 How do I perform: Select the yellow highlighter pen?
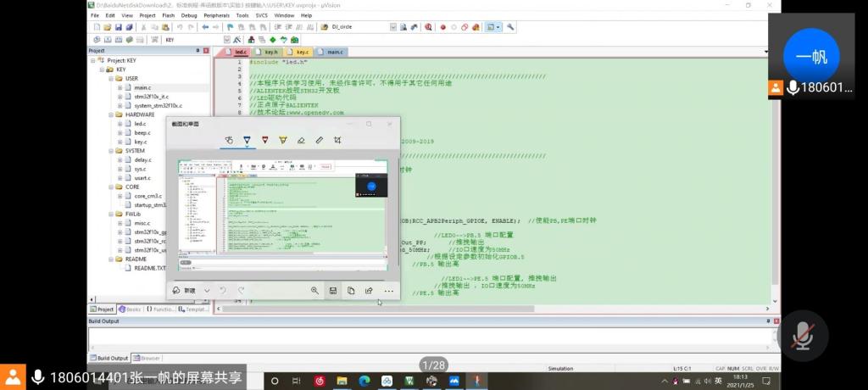(x=283, y=140)
